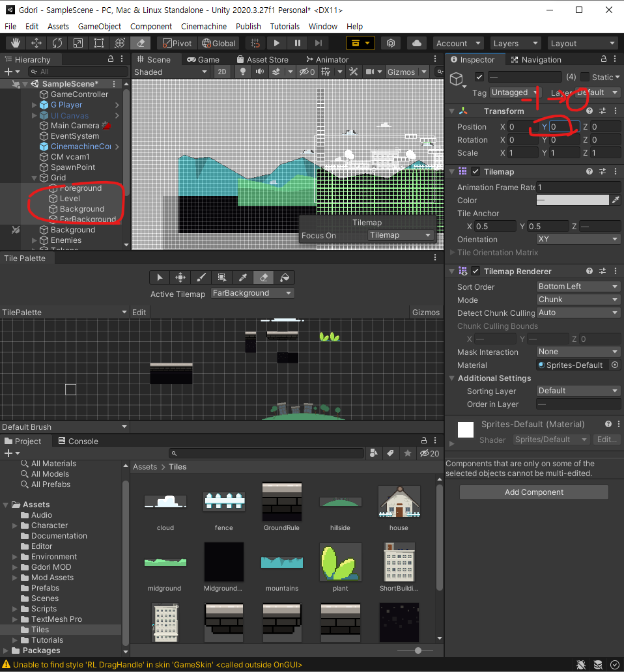Click the Play button

point(276,43)
